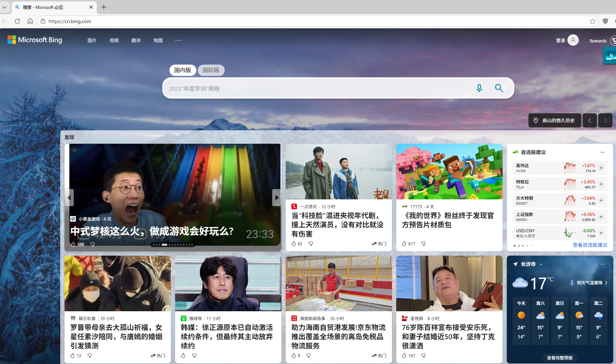616x364 pixels.
Task: Click the favorites star in the address bar
Action: [x=593, y=21]
